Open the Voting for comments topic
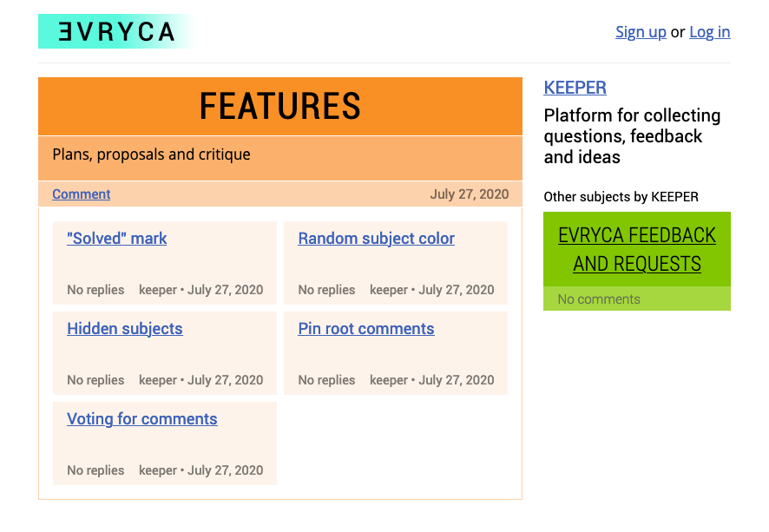 142,418
